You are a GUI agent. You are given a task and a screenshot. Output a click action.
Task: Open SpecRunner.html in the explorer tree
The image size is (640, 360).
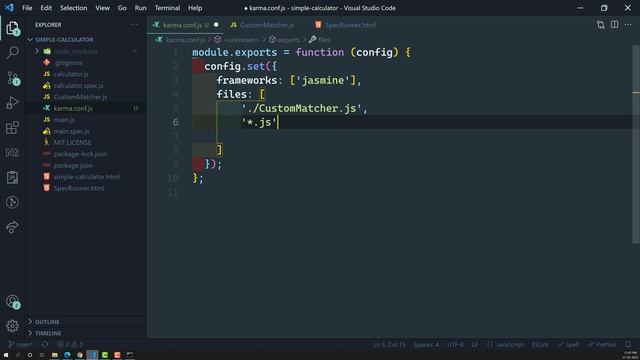pyautogui.click(x=79, y=188)
